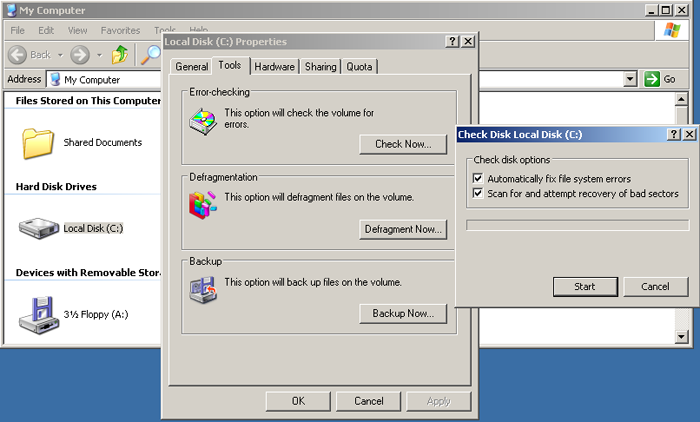Click the Forward arrow icon in My Computer toolbar

click(x=80, y=55)
